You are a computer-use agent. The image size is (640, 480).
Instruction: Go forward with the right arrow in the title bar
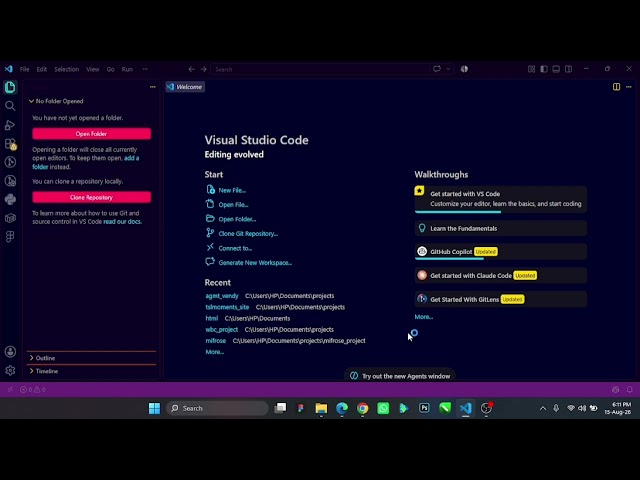click(x=203, y=69)
